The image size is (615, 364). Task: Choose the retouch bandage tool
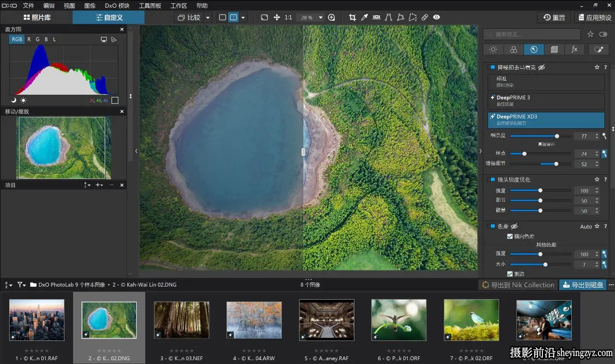pos(425,17)
